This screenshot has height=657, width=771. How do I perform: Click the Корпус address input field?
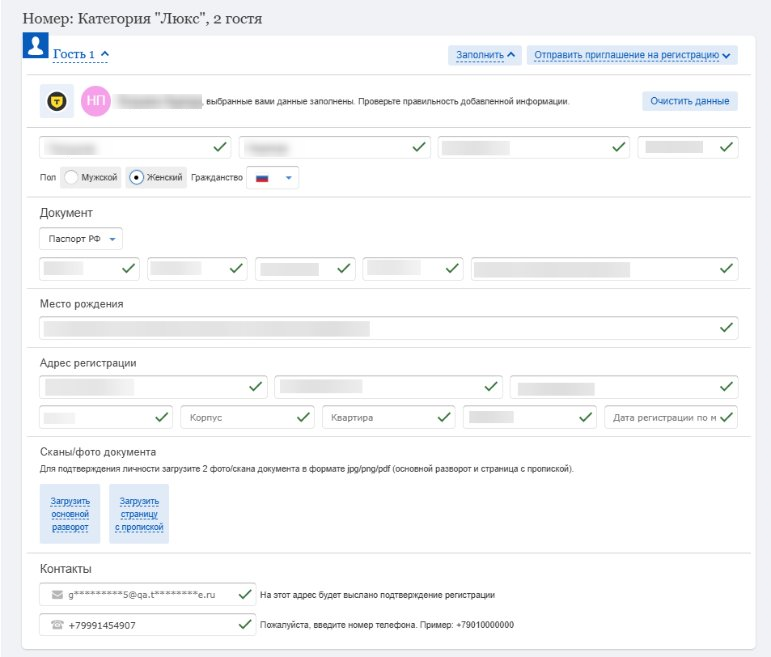pyautogui.click(x=240, y=417)
